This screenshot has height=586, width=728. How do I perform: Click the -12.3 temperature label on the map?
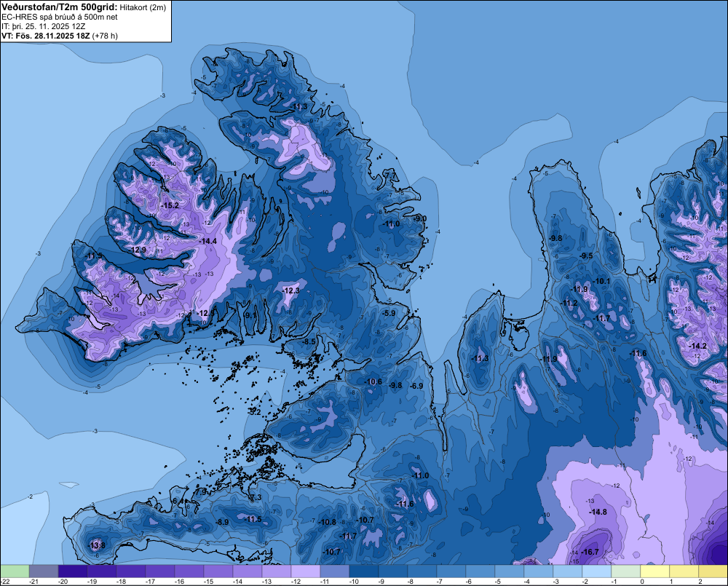pyautogui.click(x=291, y=290)
